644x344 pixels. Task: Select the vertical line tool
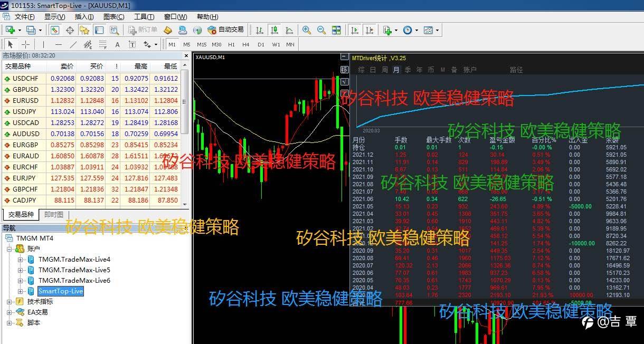pos(43,45)
